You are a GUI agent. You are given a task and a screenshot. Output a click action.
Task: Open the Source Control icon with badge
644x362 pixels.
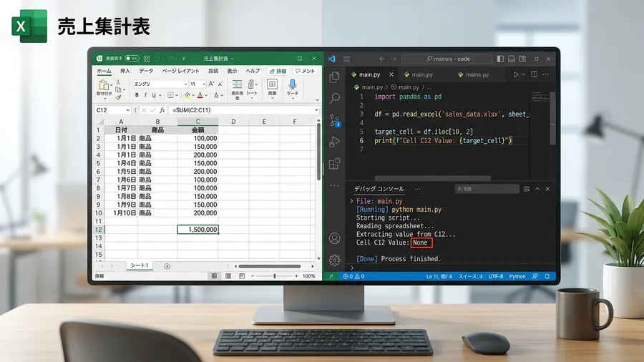tap(335, 120)
